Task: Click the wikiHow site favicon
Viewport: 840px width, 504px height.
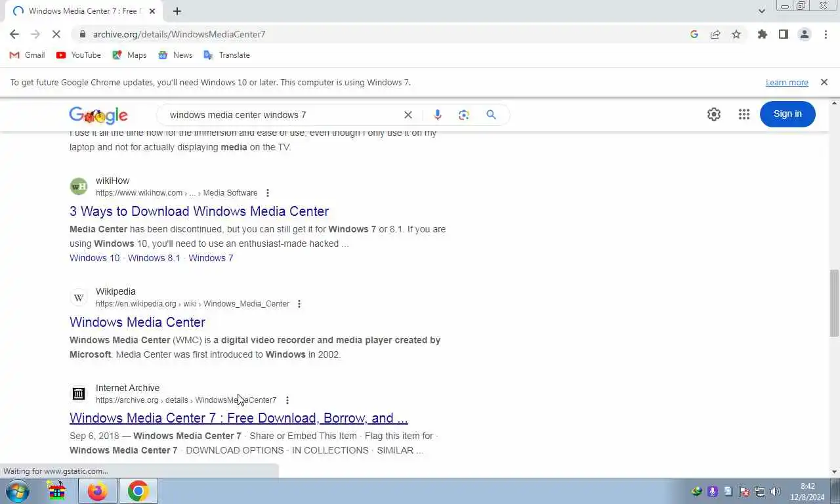Action: pos(79,186)
